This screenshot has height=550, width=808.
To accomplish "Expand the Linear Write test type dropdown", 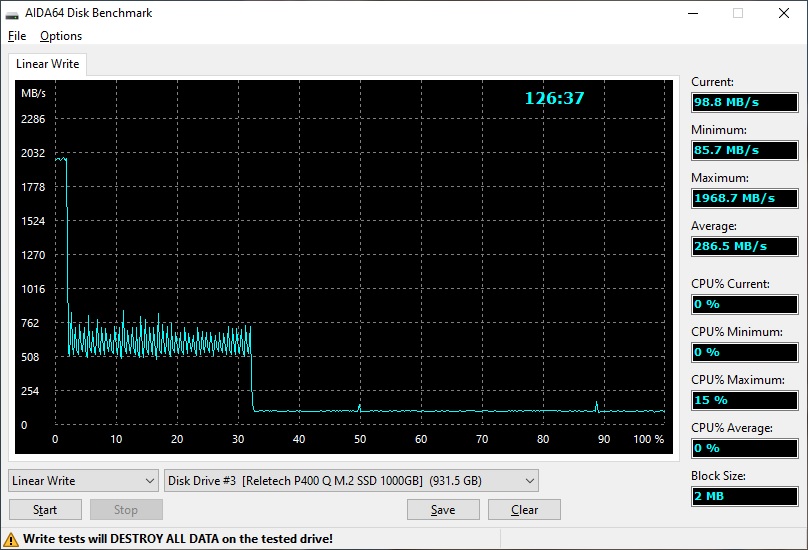I will pyautogui.click(x=83, y=481).
